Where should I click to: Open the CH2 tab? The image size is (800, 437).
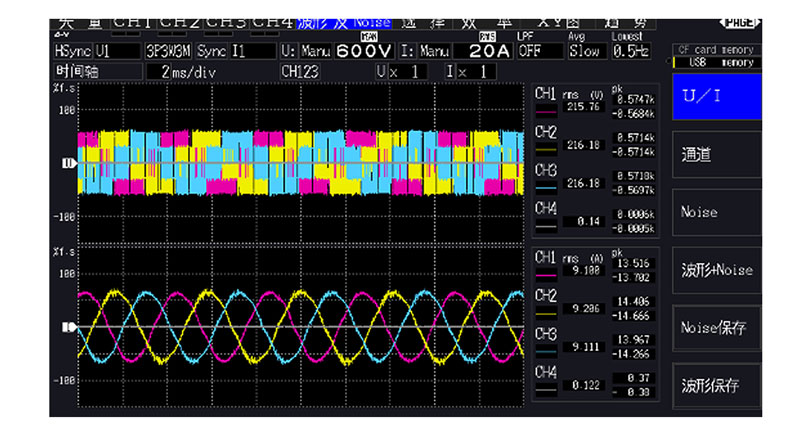click(x=180, y=23)
